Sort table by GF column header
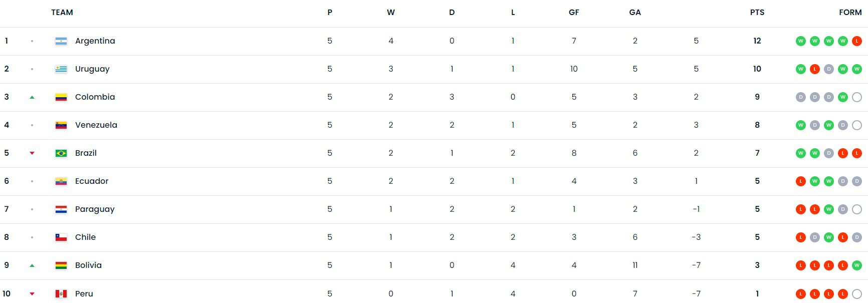The image size is (868, 303). 574,13
